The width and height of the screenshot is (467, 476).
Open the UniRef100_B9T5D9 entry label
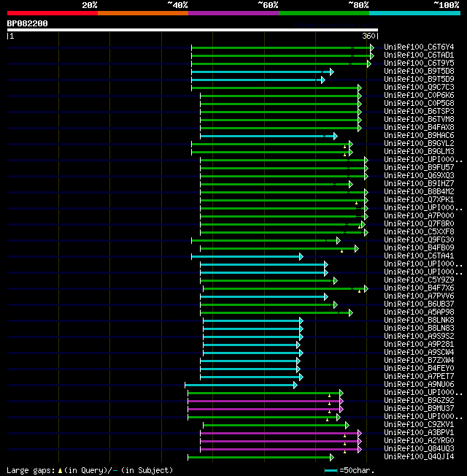tap(419, 80)
